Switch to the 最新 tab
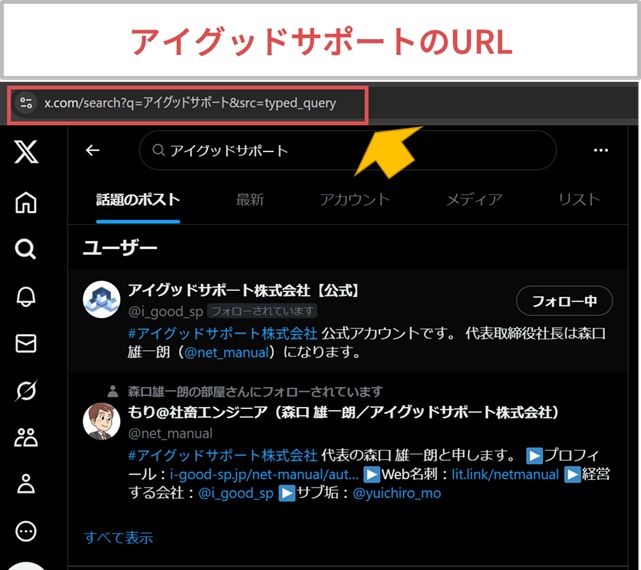 tap(250, 200)
